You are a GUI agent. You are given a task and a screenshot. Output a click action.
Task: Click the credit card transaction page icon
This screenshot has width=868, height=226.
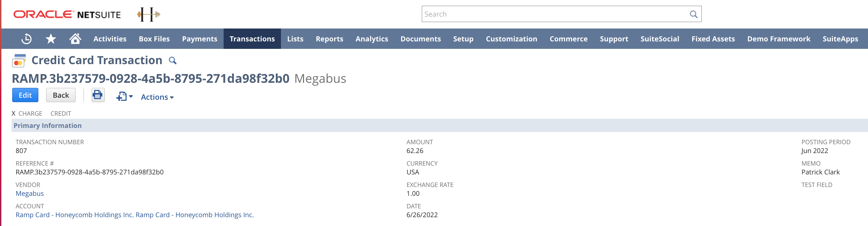(19, 61)
